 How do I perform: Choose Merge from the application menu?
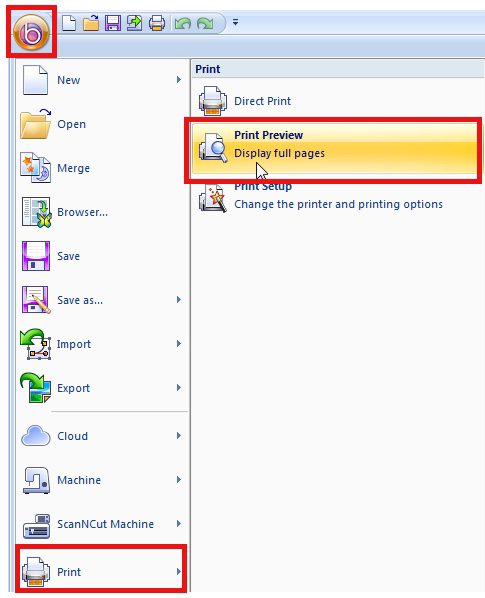click(74, 168)
